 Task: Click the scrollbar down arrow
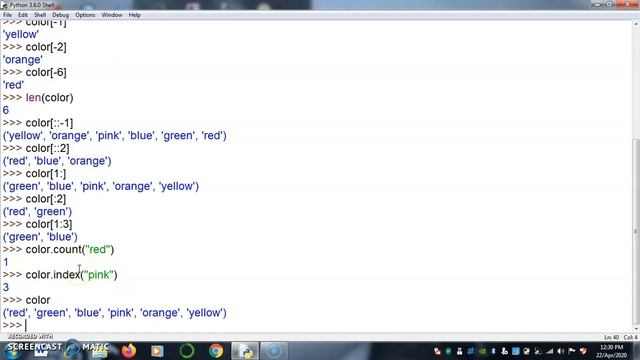click(636, 328)
